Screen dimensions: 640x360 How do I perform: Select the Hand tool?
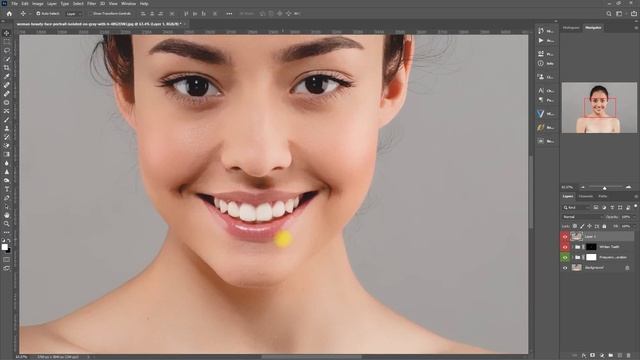point(7,215)
